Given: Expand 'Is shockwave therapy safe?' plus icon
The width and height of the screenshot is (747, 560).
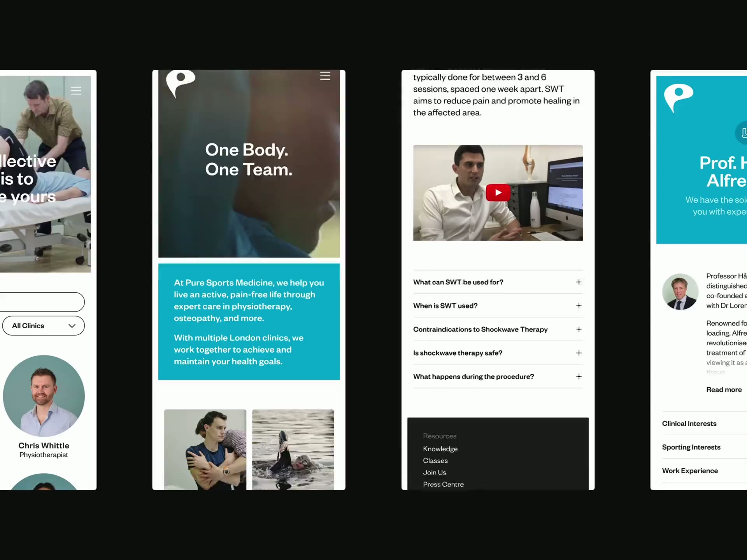Looking at the screenshot, I should click(579, 353).
